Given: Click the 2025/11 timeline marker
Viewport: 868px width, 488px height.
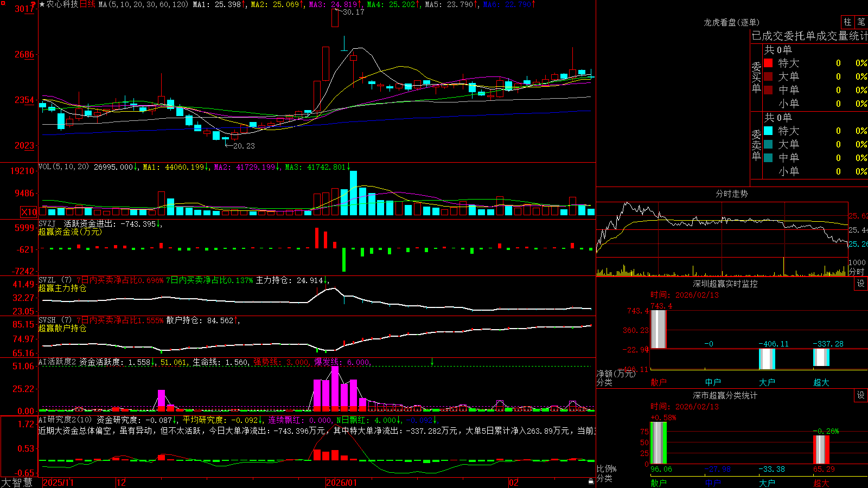Looking at the screenshot, I should (58, 483).
